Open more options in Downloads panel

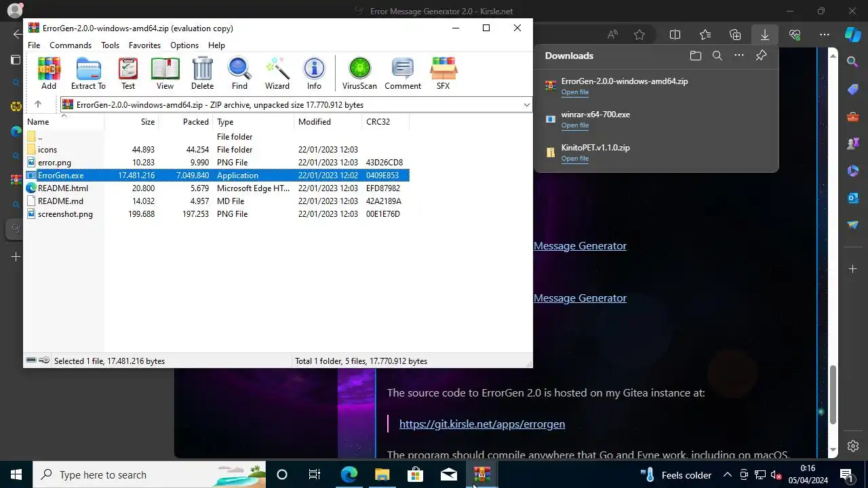[739, 56]
